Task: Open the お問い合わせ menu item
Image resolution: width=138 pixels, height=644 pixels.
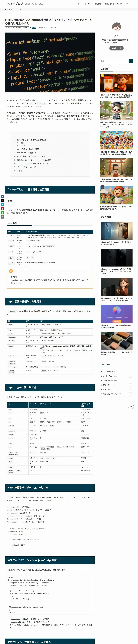Action: [x=109, y=4]
